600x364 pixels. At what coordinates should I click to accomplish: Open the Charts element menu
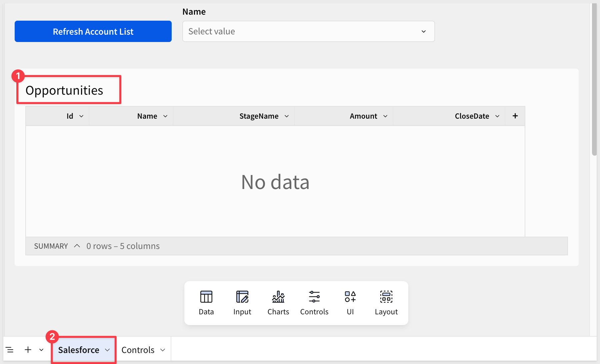click(x=278, y=303)
